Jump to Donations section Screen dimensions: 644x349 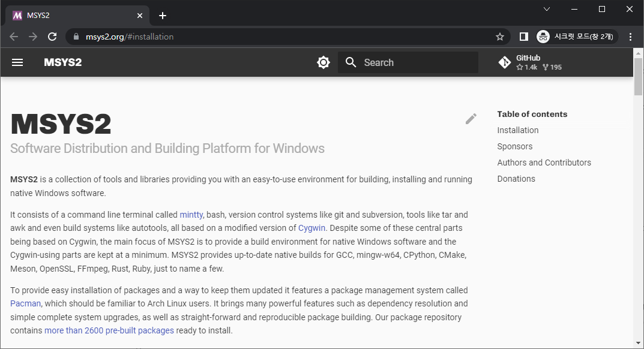[x=516, y=179]
